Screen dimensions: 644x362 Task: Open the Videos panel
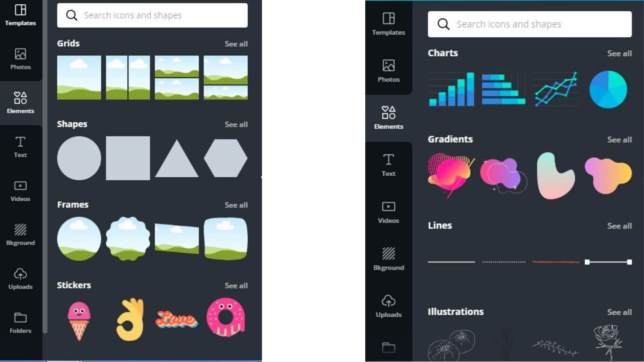tap(20, 191)
